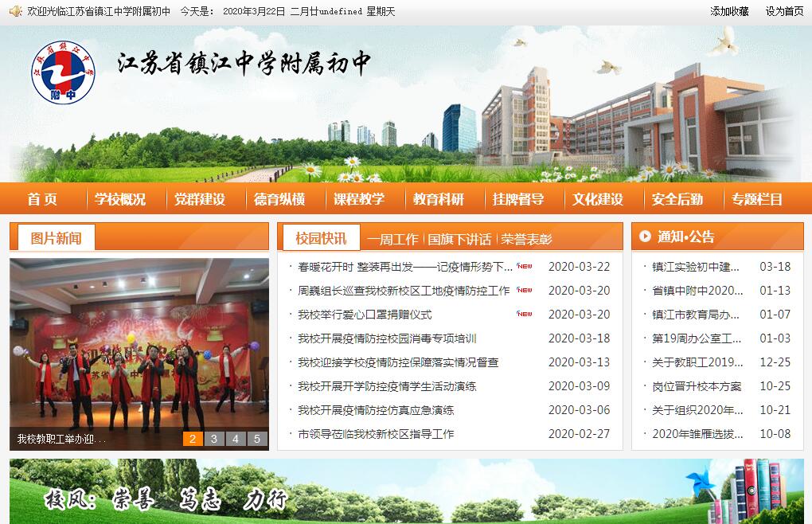Image resolution: width=812 pixels, height=524 pixels.
Task: Jump to slide 5 of photo news
Action: 256,439
